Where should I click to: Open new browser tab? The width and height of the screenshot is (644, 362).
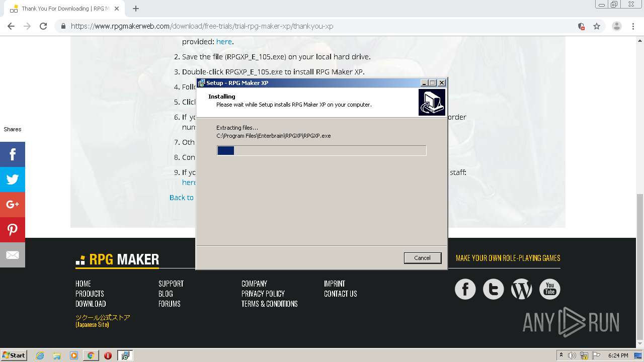[x=136, y=9]
